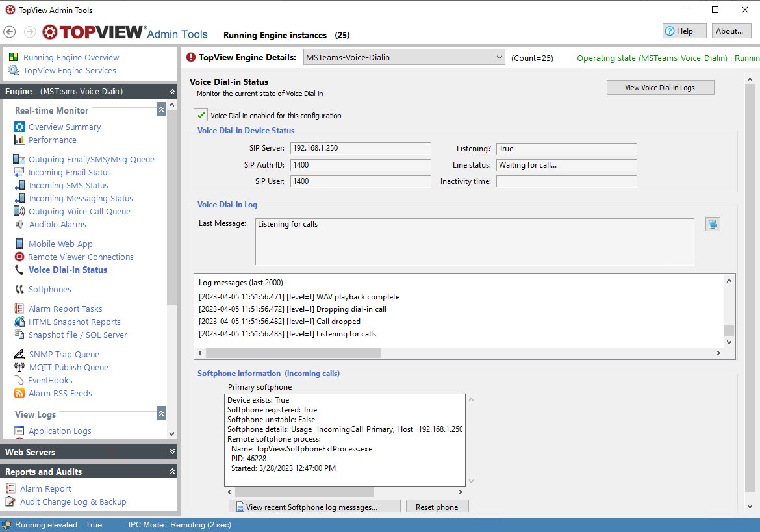Click the log scroll right arrow
The height and width of the screenshot is (532, 760).
[x=718, y=353]
